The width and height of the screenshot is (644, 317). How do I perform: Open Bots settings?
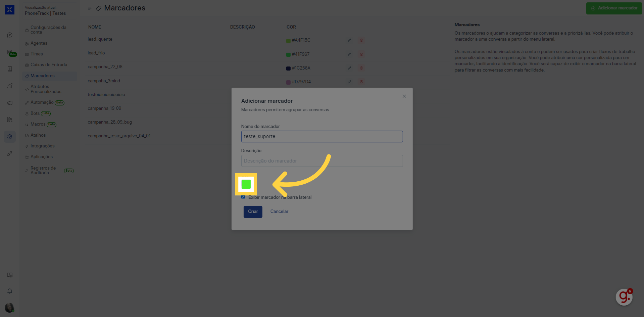point(50,114)
